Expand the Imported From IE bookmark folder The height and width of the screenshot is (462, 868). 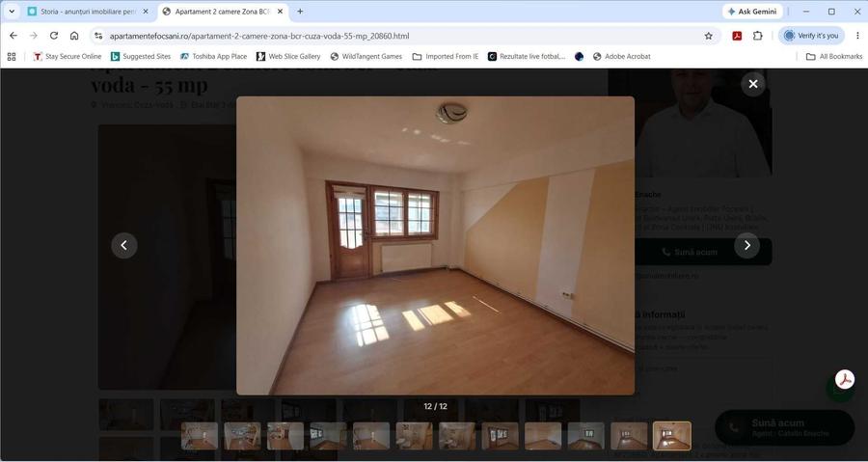click(x=446, y=57)
